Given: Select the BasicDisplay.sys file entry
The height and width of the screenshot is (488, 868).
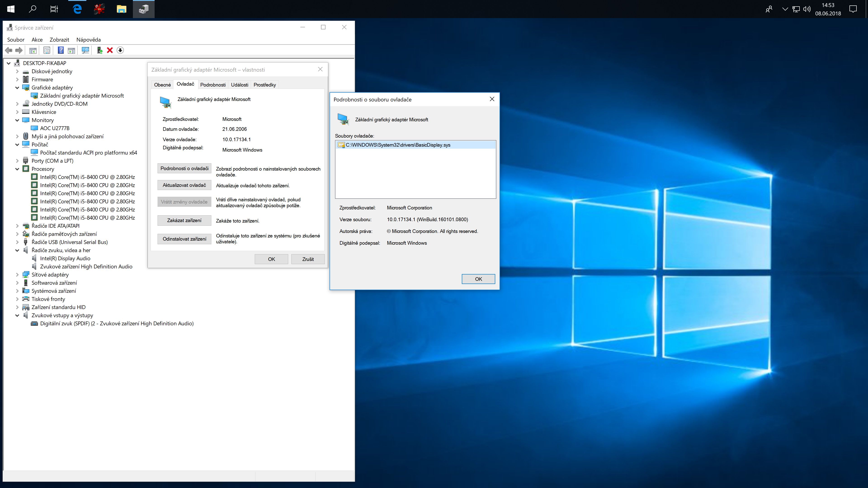Looking at the screenshot, I should coord(398,145).
